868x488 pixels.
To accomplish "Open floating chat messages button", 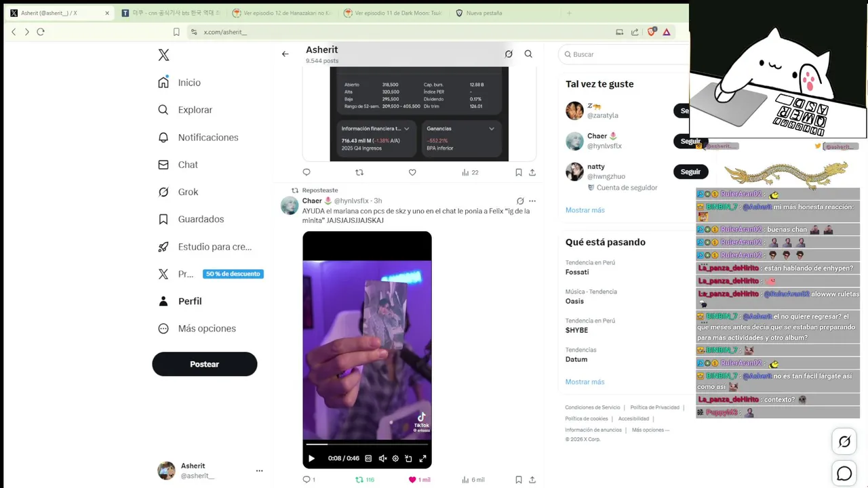I will point(844,473).
